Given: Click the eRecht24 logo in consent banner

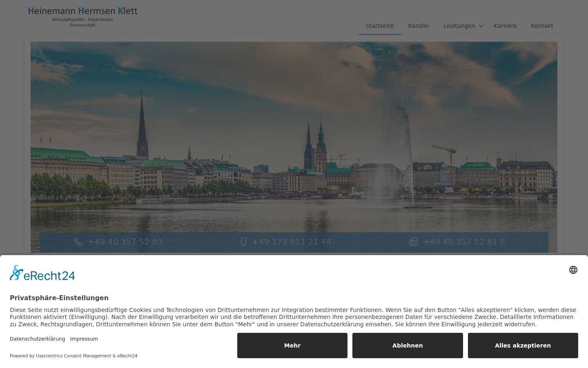Looking at the screenshot, I should click(42, 273).
